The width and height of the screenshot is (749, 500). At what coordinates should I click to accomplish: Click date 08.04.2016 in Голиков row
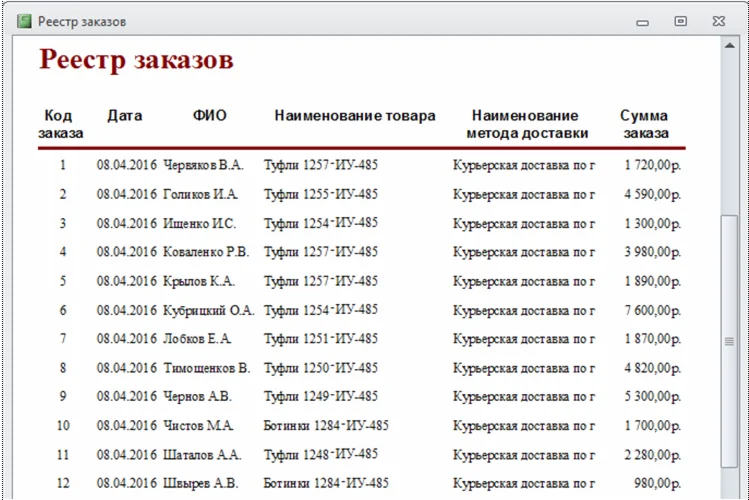(127, 194)
